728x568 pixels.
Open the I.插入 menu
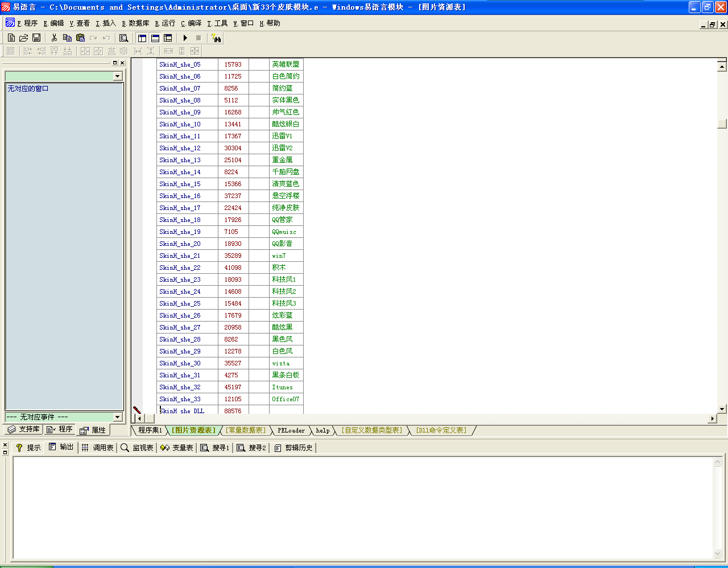(x=106, y=23)
